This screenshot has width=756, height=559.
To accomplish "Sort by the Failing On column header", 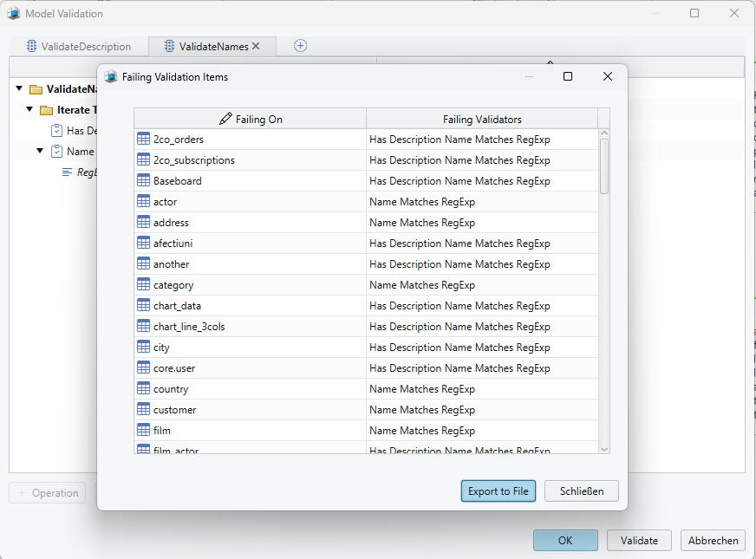I will [251, 119].
